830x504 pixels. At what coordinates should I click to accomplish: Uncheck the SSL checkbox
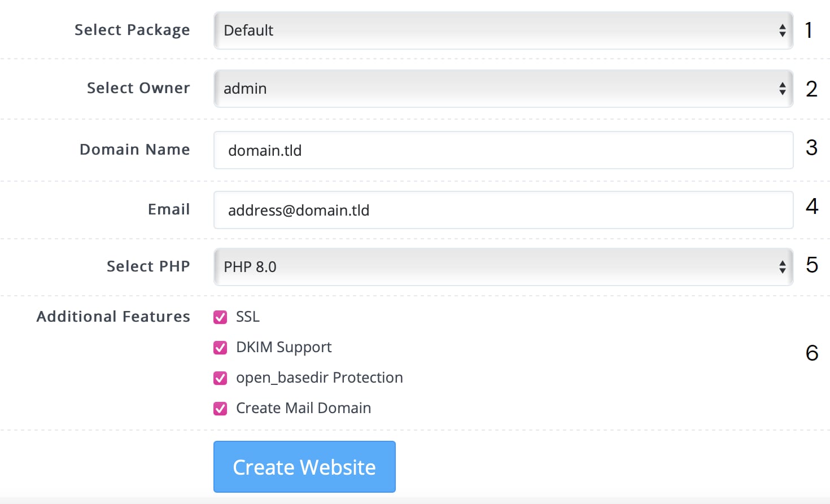click(x=220, y=317)
